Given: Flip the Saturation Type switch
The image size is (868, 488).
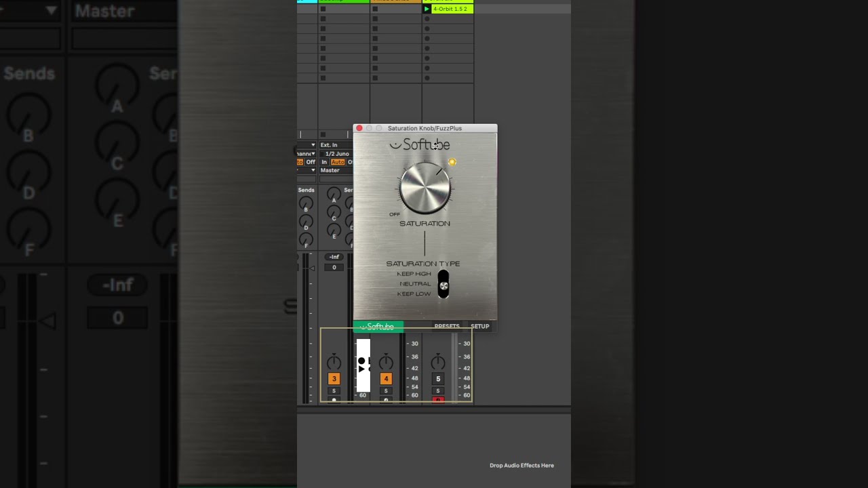Looking at the screenshot, I should [443, 284].
